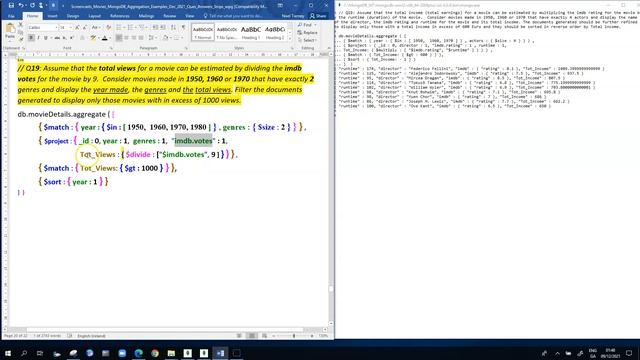The height and width of the screenshot is (360, 640).
Task: Click the Word horizontal scrollbar
Action: 165,329
